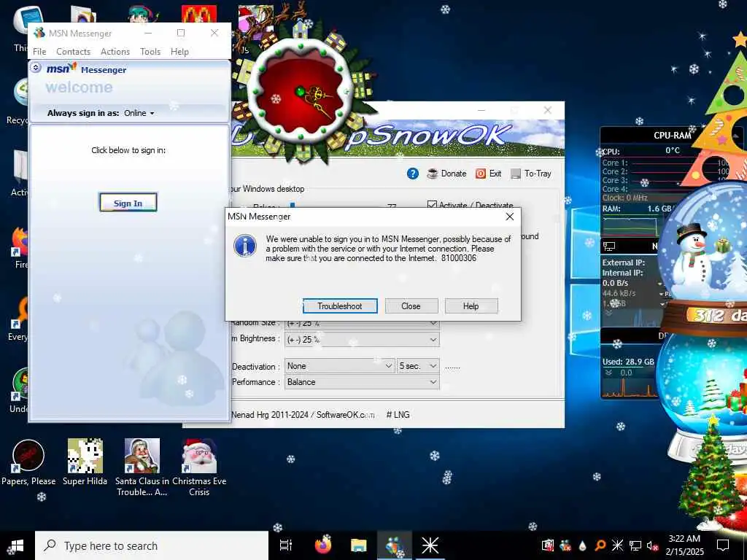Open the Performance Balance dropdown

[x=362, y=382]
